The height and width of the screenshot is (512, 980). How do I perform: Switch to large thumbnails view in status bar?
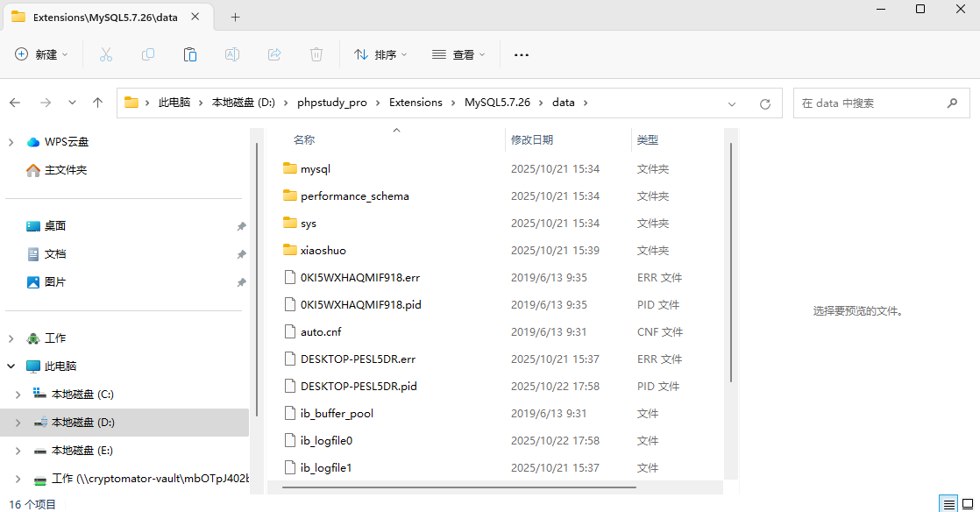[x=967, y=504]
